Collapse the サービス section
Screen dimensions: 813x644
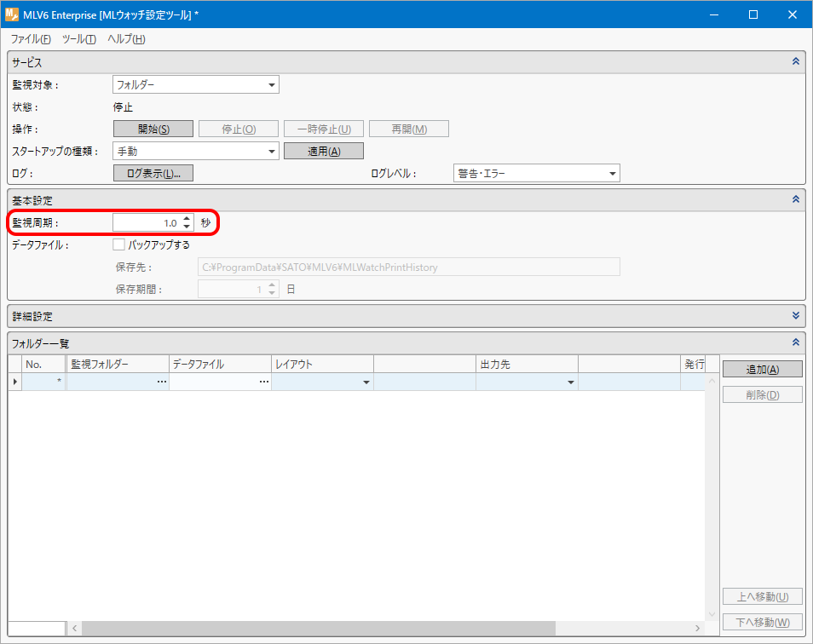(795, 61)
